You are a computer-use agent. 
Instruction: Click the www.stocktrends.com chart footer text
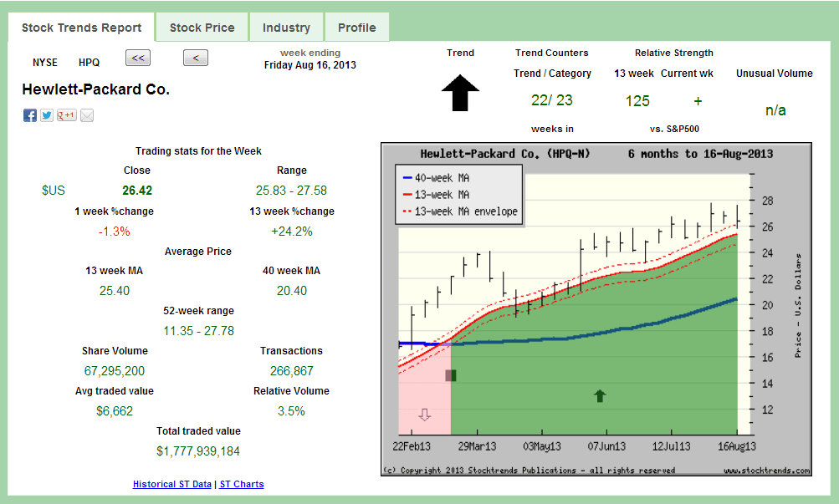[x=766, y=471]
